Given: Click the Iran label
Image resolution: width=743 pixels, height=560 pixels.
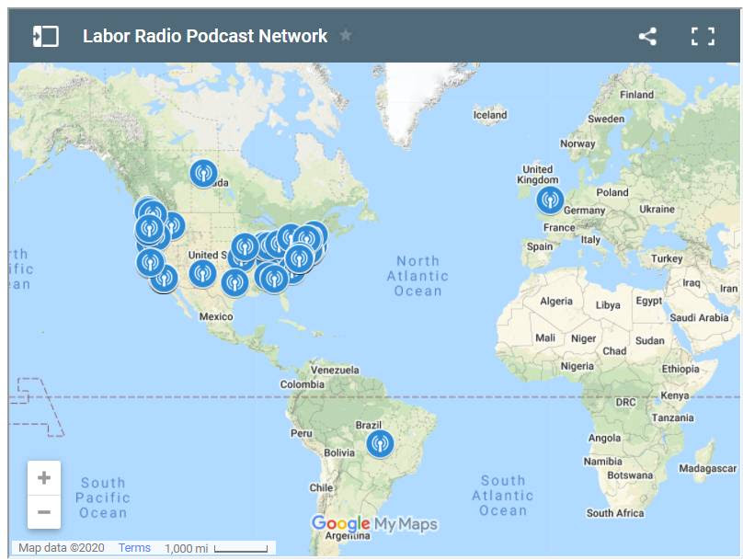Looking at the screenshot, I should point(729,289).
